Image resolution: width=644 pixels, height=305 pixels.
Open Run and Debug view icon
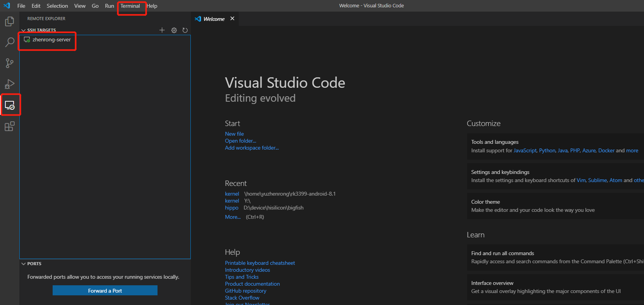[x=10, y=84]
